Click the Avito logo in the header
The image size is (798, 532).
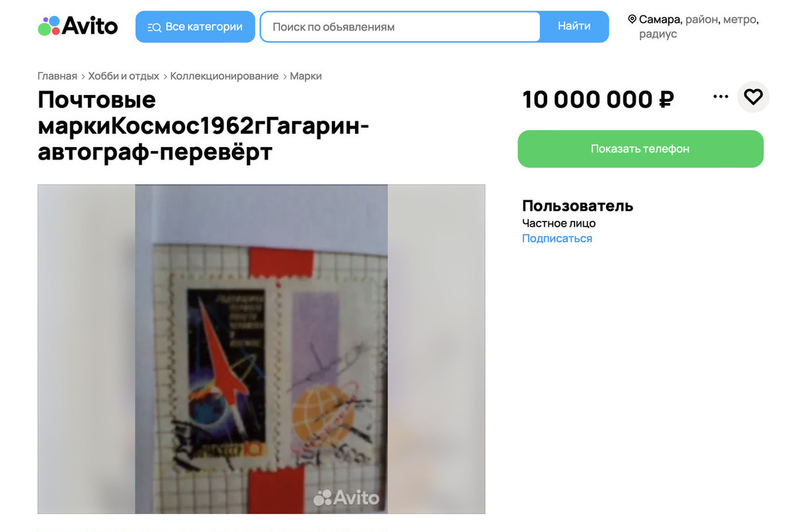click(x=78, y=26)
